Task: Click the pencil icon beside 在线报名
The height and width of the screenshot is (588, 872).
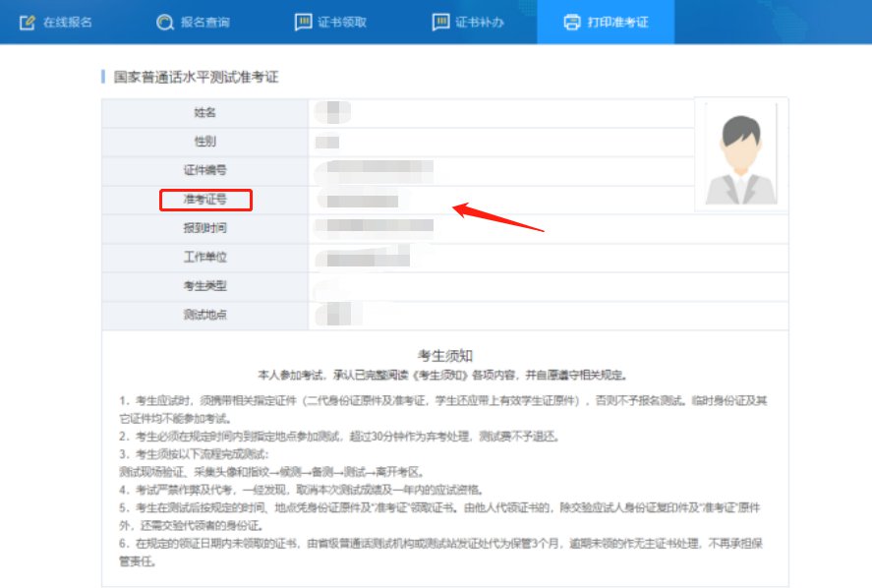Action: click(27, 22)
